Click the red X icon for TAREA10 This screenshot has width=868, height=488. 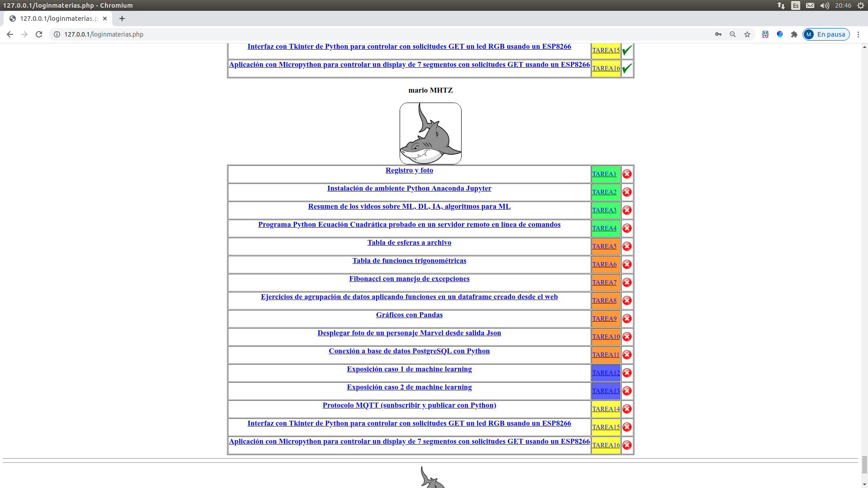627,337
